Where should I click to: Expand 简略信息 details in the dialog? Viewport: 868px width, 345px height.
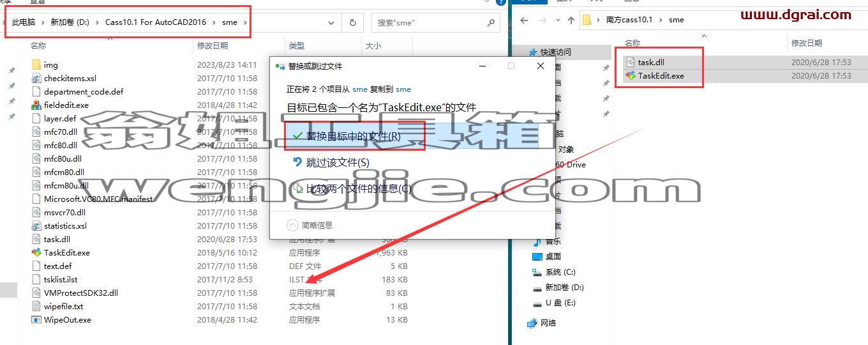(x=310, y=225)
